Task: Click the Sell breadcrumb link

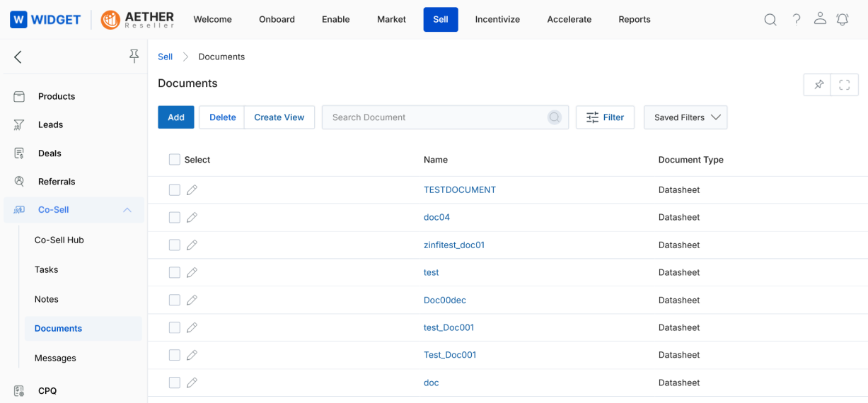Action: click(165, 57)
